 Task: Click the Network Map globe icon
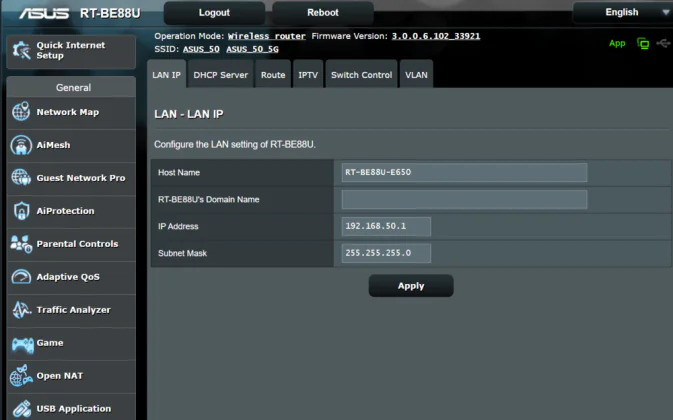click(21, 112)
